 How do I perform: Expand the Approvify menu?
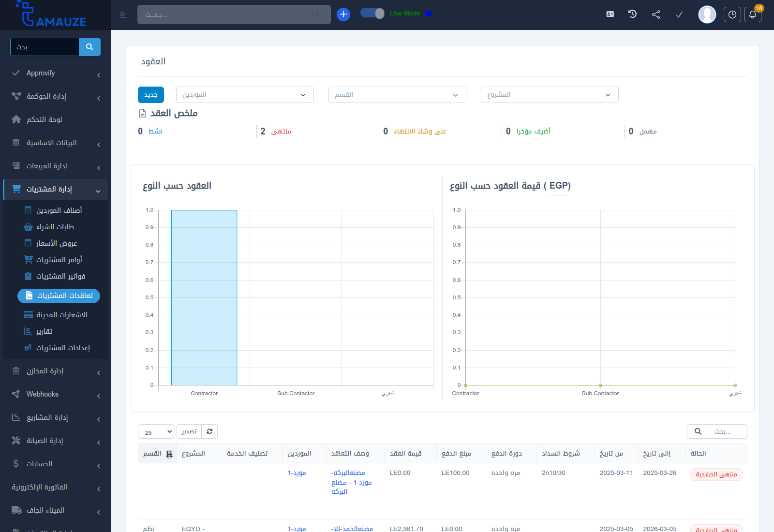pyautogui.click(x=56, y=73)
